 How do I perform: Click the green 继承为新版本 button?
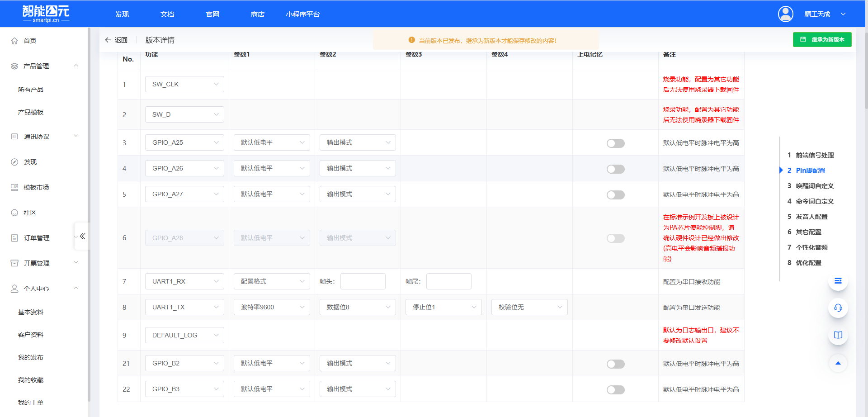click(822, 40)
